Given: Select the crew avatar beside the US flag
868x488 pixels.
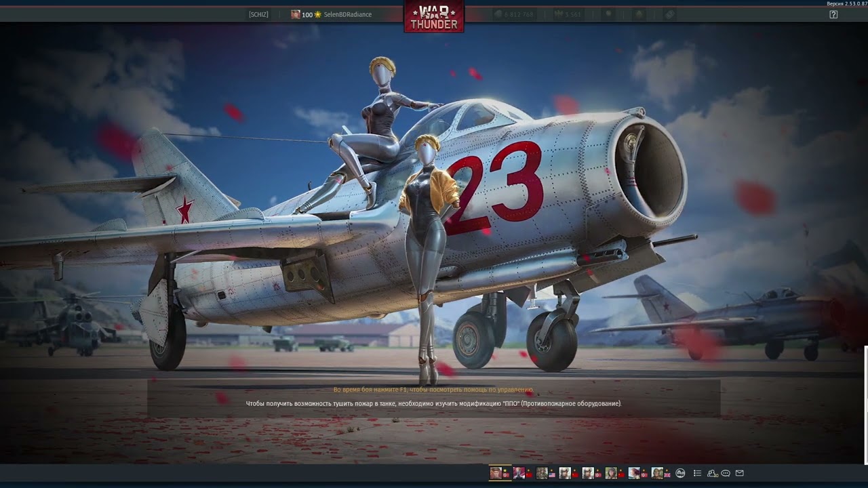Looking at the screenshot, I should click(x=542, y=473).
